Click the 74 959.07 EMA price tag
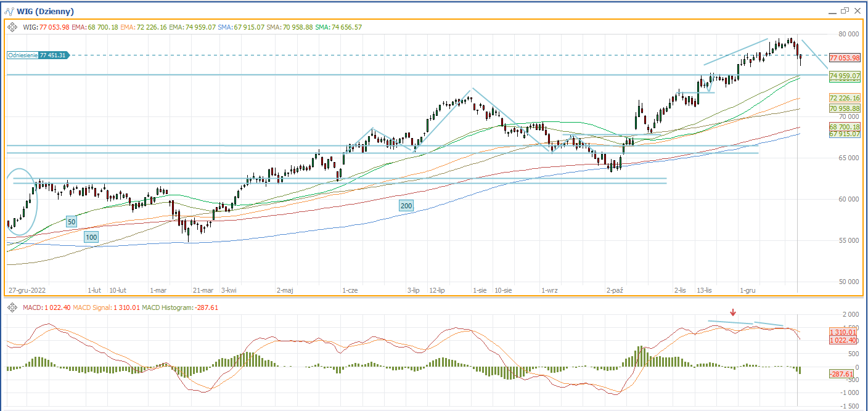 (x=844, y=76)
